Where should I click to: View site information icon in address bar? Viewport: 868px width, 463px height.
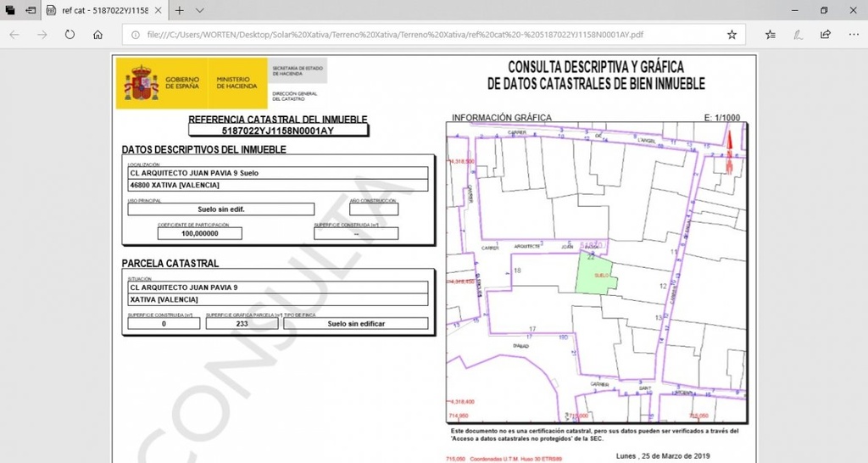[x=135, y=34]
